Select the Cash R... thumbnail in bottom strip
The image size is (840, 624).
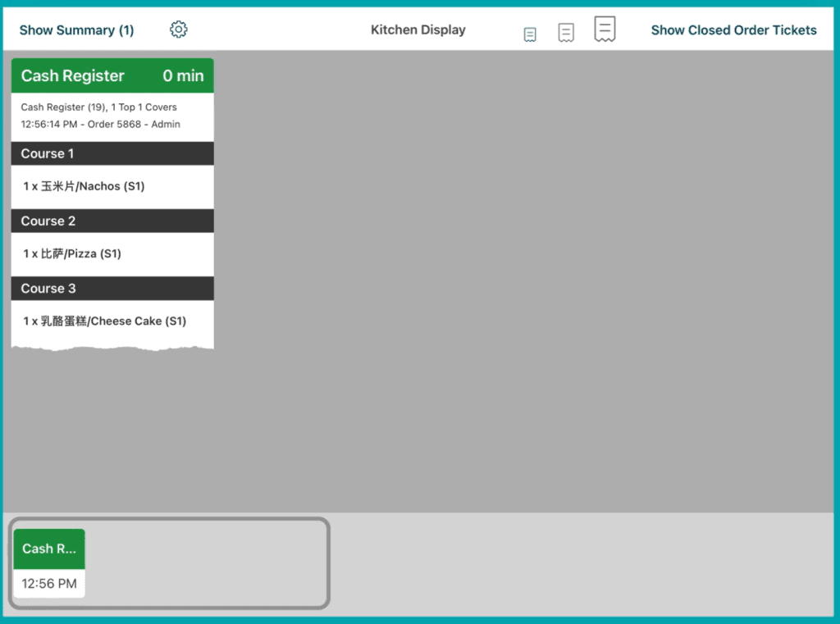[x=49, y=549]
